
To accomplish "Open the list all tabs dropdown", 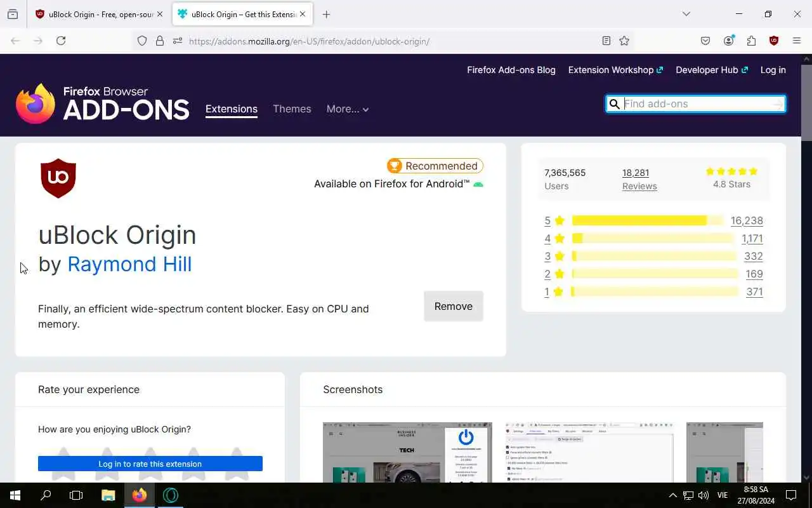I will pyautogui.click(x=686, y=14).
